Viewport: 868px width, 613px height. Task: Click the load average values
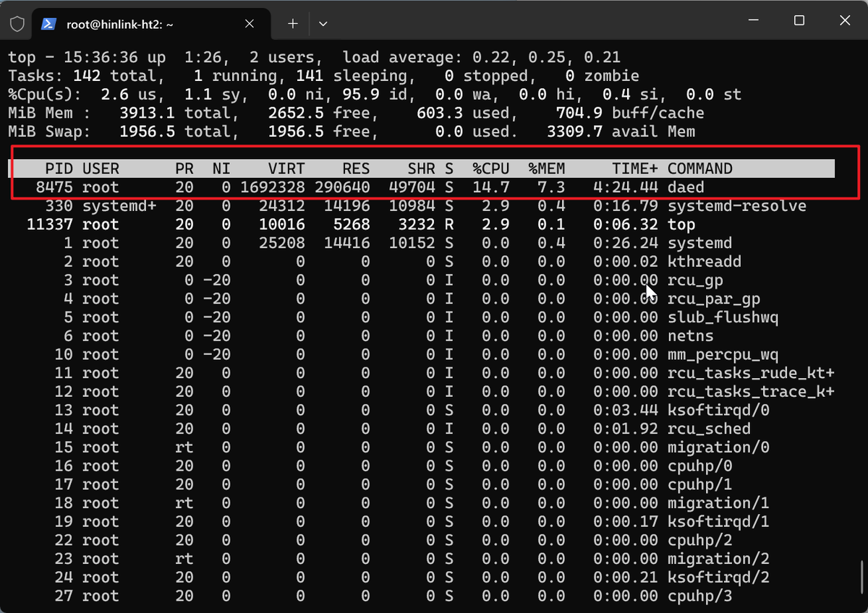(547, 57)
